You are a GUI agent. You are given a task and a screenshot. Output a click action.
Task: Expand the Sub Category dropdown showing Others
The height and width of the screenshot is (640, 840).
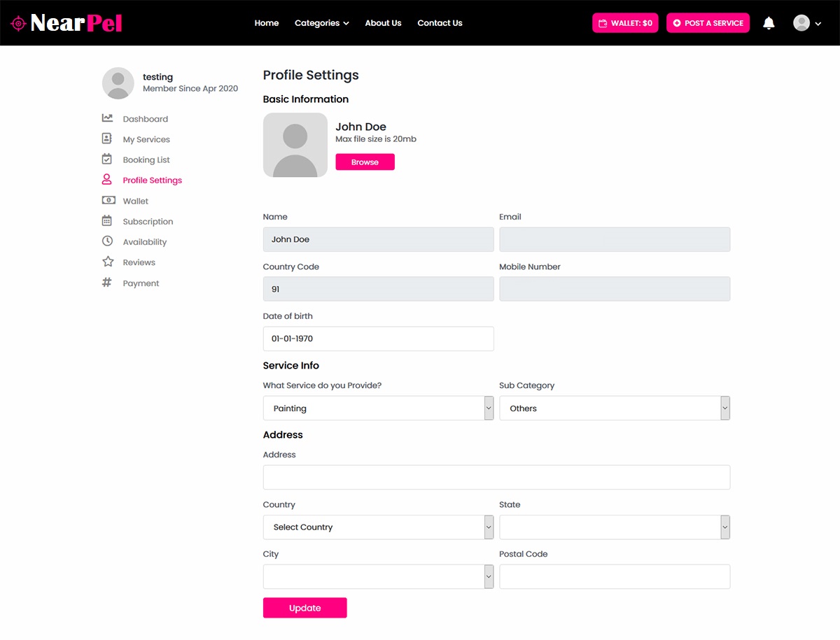tap(614, 408)
